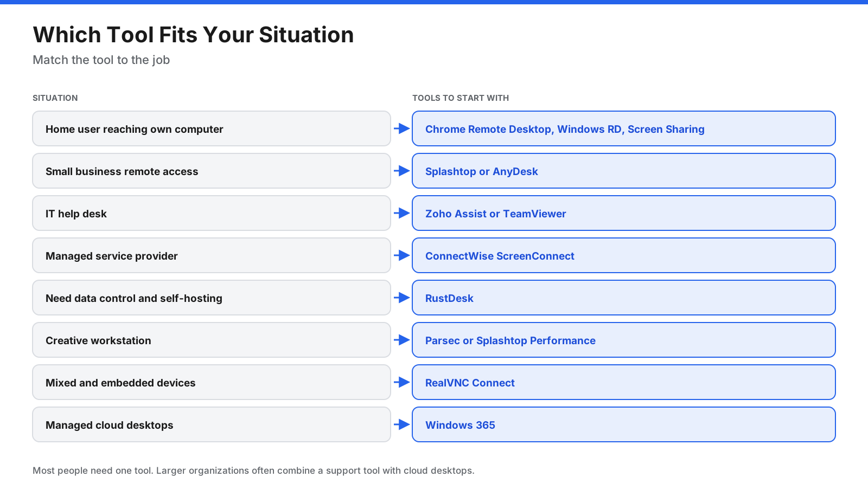
Task: Select the IT help desk situation box
Action: pyautogui.click(x=212, y=213)
